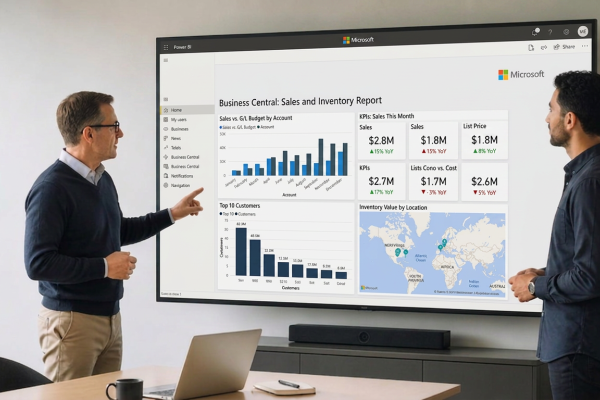Click the Account axis label under budget chart
Image resolution: width=600 pixels, height=400 pixels.
tap(289, 195)
